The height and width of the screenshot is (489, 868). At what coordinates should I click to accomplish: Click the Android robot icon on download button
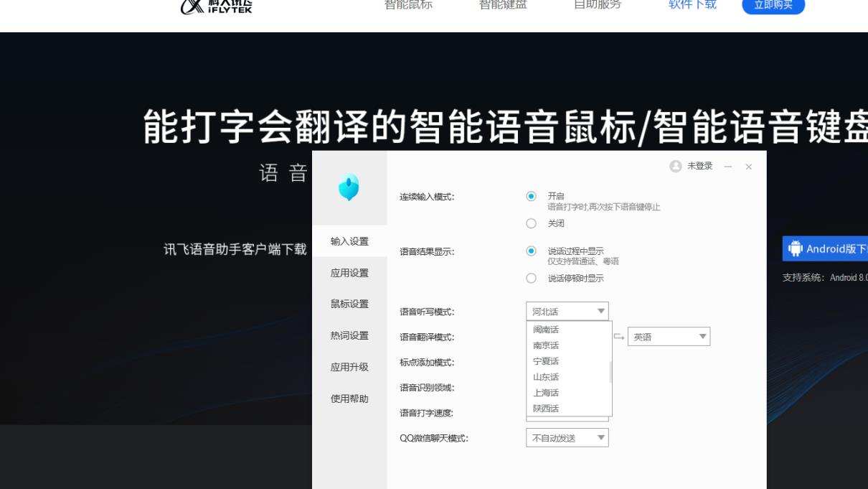point(796,248)
